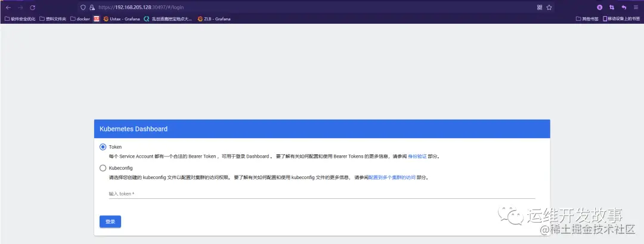Open the 配置到多个集群的访问 link
The width and height of the screenshot is (644, 244).
392,177
